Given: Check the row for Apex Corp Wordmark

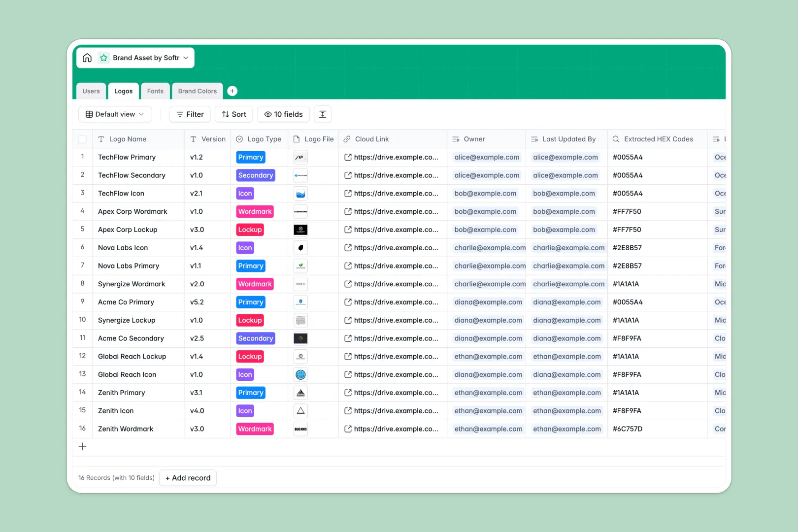Looking at the screenshot, I should click(82, 211).
